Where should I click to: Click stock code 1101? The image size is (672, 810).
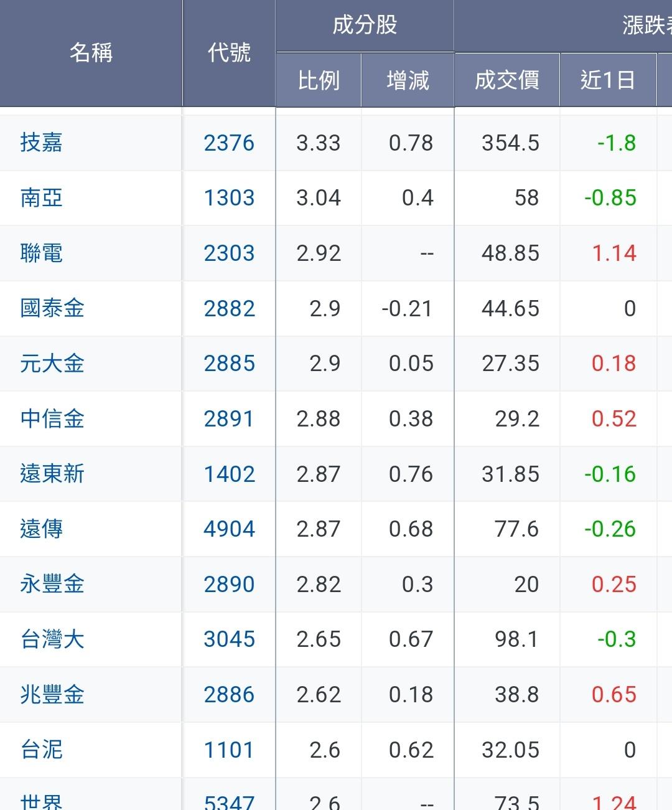[229, 750]
